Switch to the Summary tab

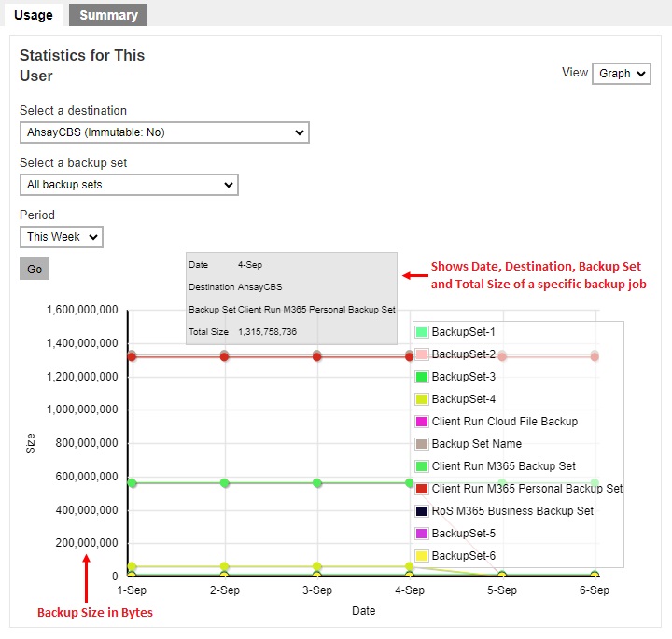click(108, 15)
